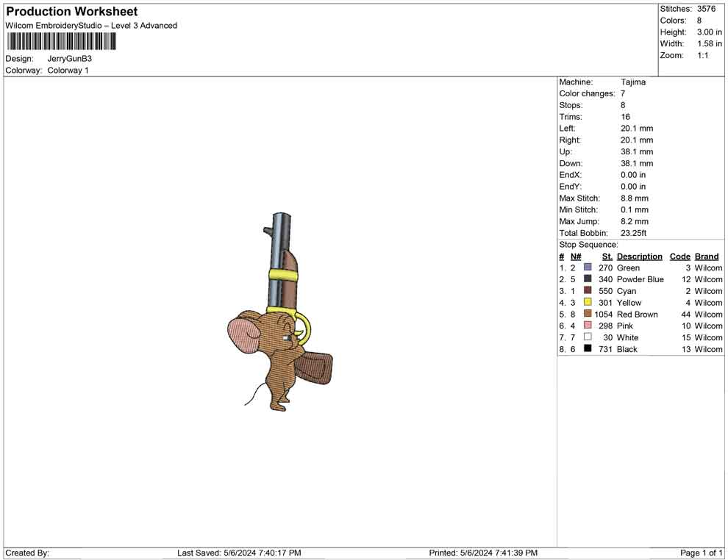This screenshot has height=560, width=728.
Task: Click the Yellow thread color swatch
Action: point(588,302)
